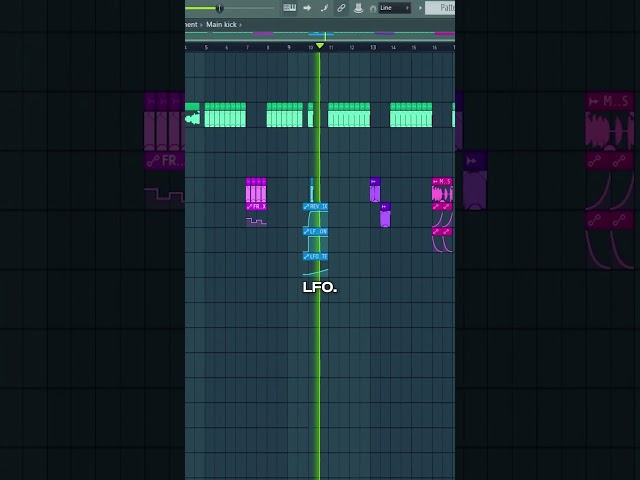The image size is (640, 480).
Task: Click the playhead marker on timeline ruler
Action: point(320,46)
